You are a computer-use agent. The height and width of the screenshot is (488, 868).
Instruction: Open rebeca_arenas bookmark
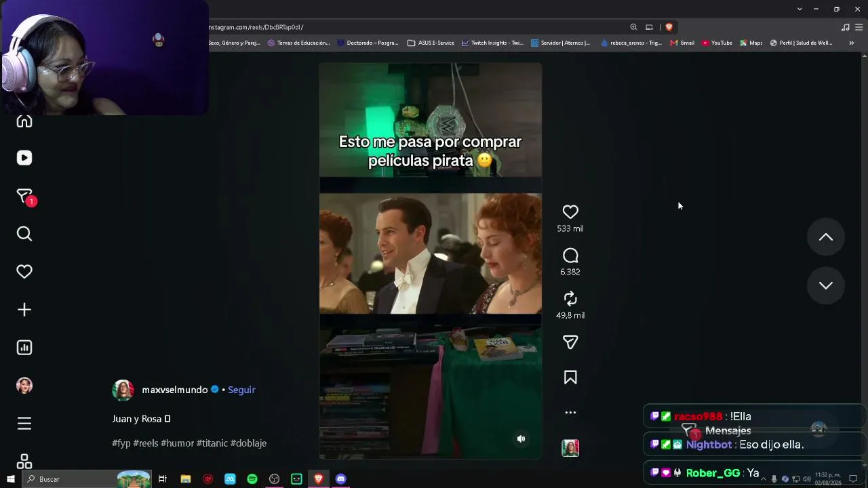click(631, 43)
